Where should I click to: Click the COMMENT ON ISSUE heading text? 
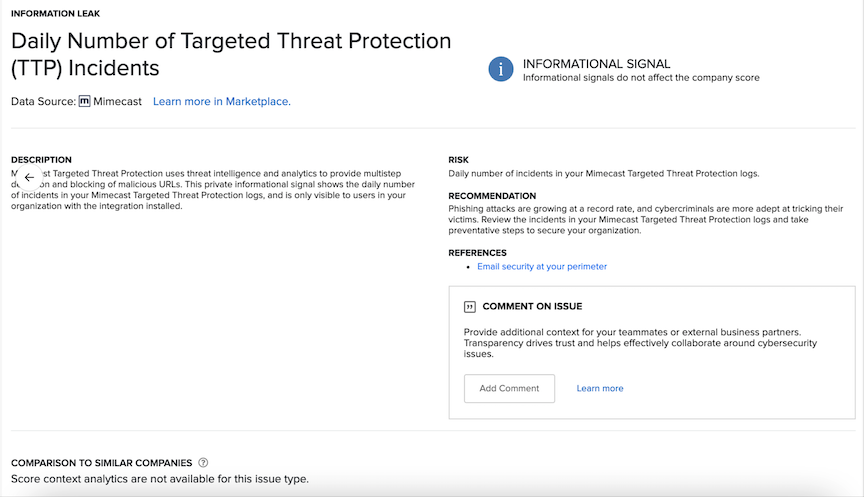pos(532,307)
